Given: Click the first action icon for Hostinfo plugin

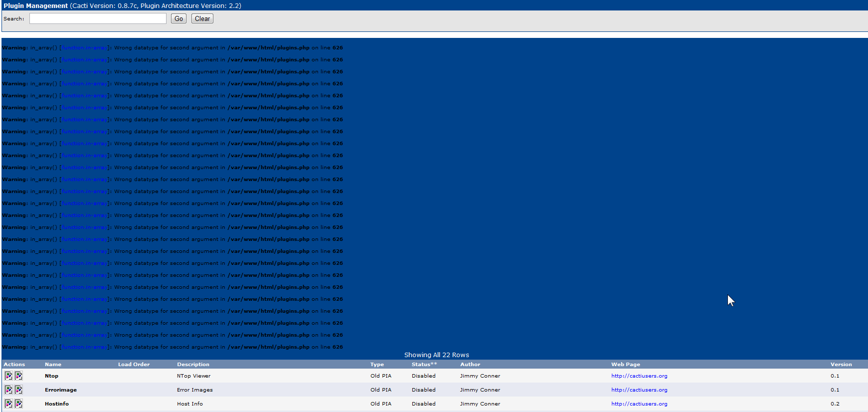Looking at the screenshot, I should (x=8, y=404).
